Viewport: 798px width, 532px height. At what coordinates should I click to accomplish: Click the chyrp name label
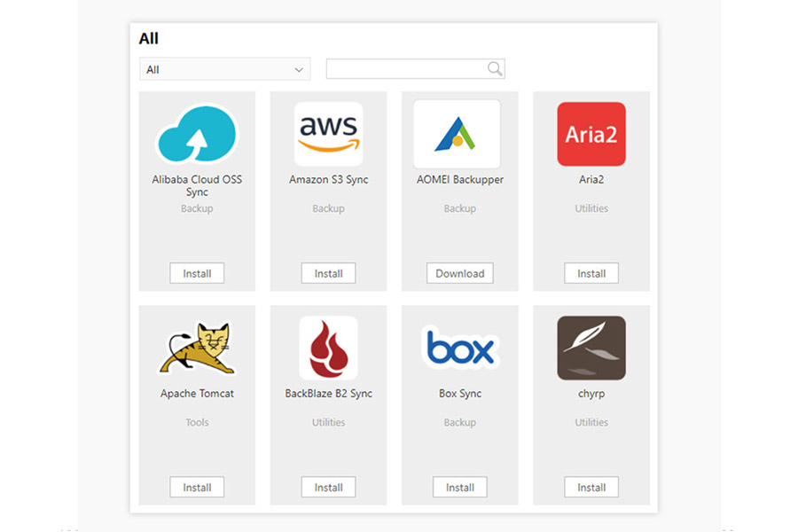point(591,394)
